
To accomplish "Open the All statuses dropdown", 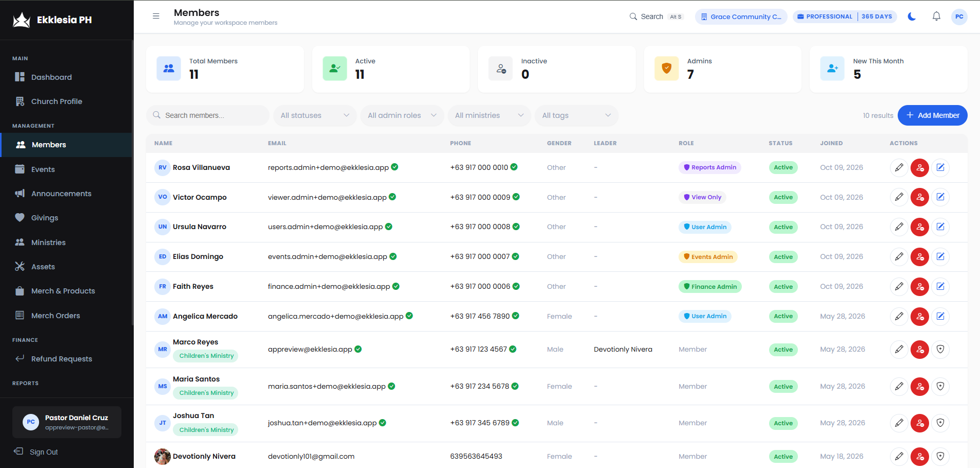I will coord(315,115).
